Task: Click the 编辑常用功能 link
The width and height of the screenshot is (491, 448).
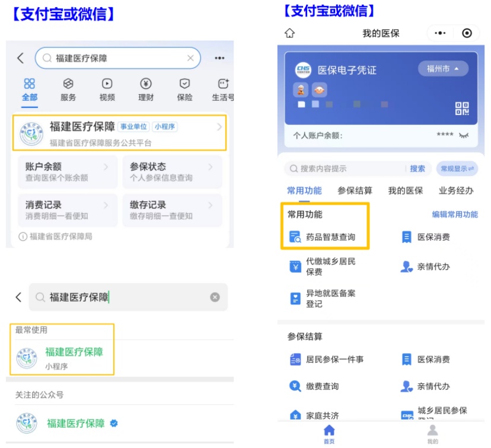Action: 455,215
